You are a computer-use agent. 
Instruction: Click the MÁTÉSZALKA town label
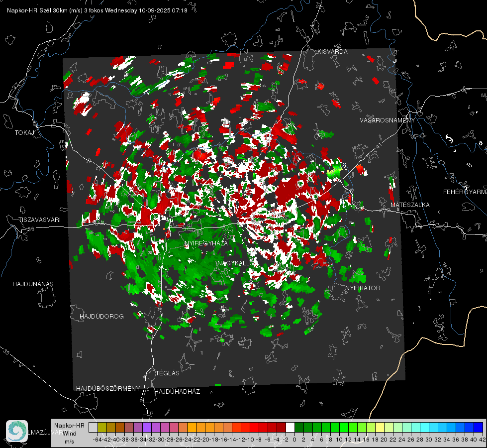pyautogui.click(x=410, y=205)
